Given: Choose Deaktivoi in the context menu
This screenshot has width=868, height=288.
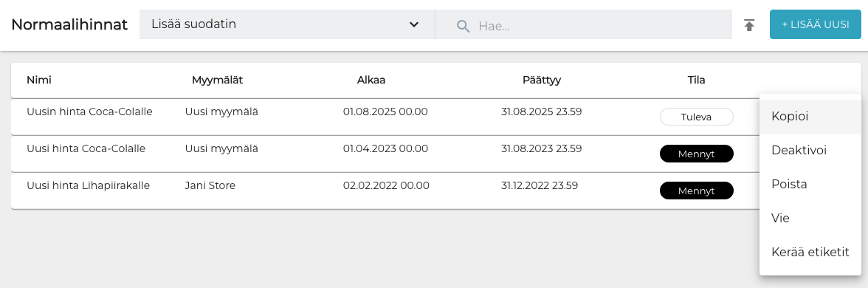Looking at the screenshot, I should [810, 150].
